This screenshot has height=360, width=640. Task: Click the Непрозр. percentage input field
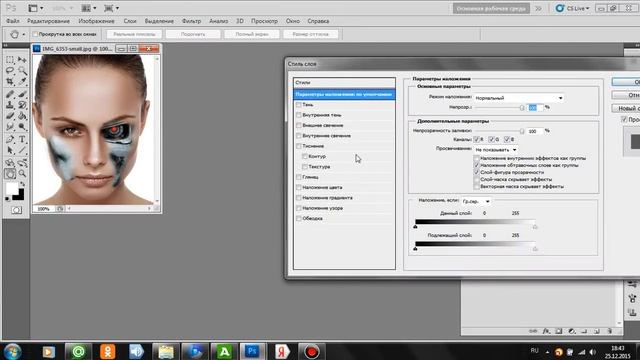535,107
